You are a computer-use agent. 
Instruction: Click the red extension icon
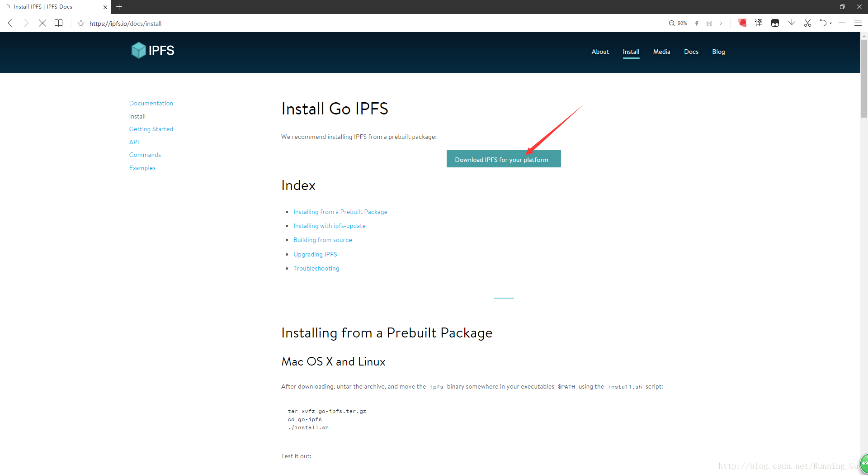(742, 23)
